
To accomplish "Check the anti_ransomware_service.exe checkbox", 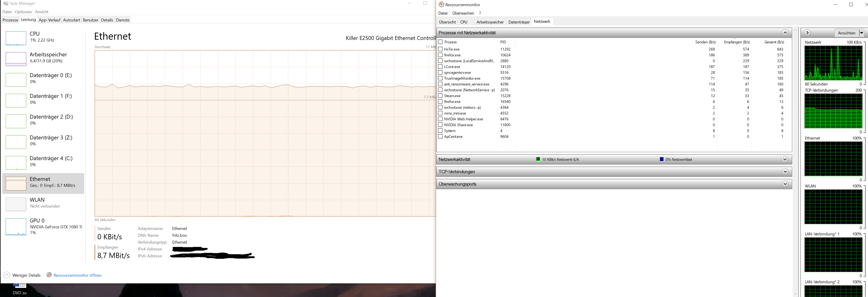I will [440, 84].
